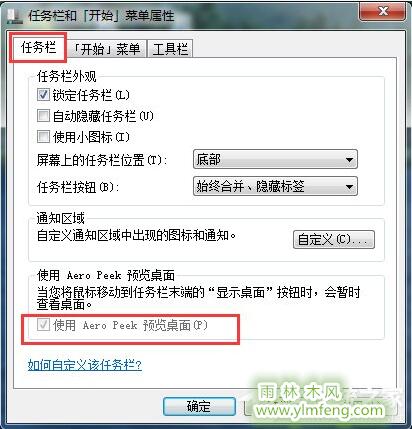Click the arrow on the 底部 position dropdown
412x429 pixels.
(349, 159)
